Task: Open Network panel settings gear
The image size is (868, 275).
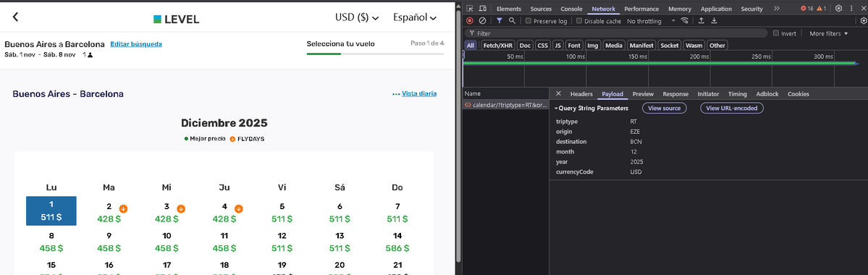Action: [x=864, y=20]
